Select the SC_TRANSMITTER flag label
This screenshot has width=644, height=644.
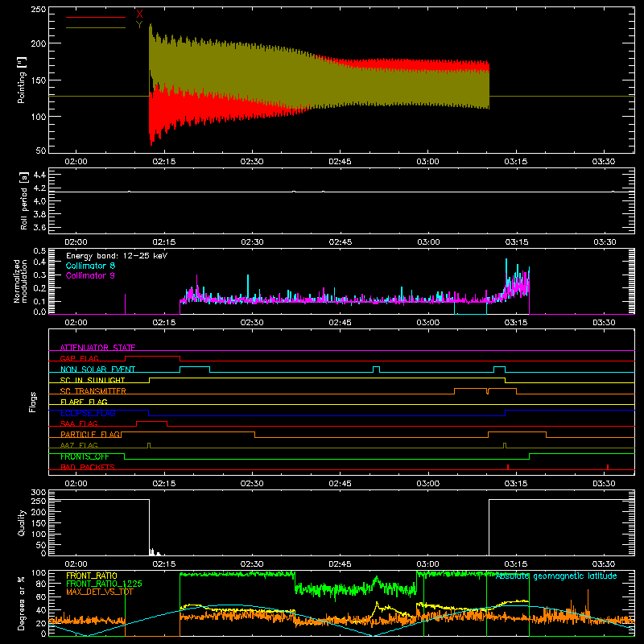point(93,391)
